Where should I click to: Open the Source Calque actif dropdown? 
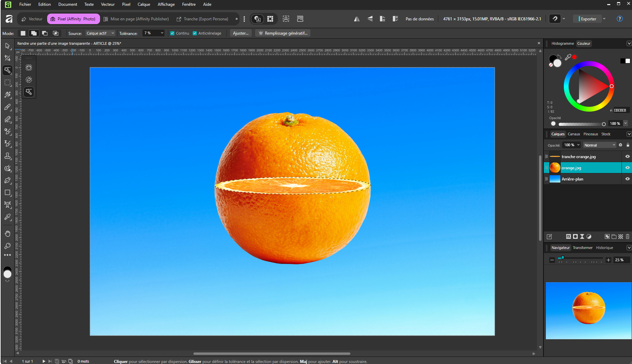pyautogui.click(x=100, y=33)
